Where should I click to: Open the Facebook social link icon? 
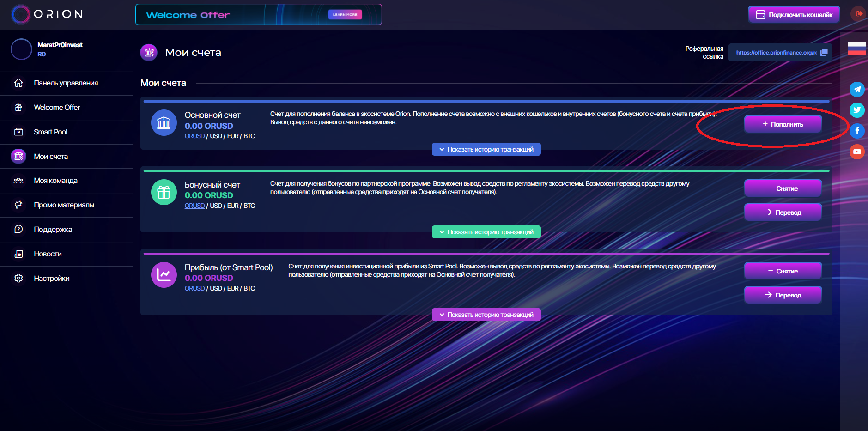857,131
